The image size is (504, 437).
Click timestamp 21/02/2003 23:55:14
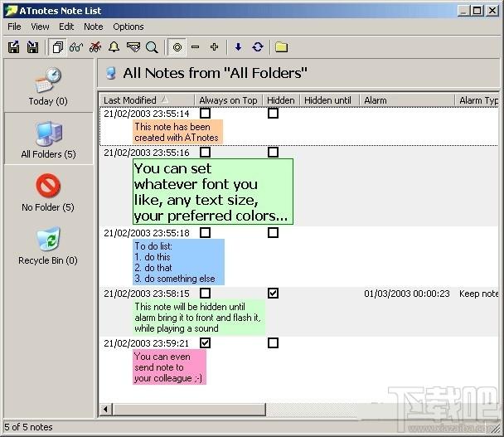pyautogui.click(x=147, y=114)
